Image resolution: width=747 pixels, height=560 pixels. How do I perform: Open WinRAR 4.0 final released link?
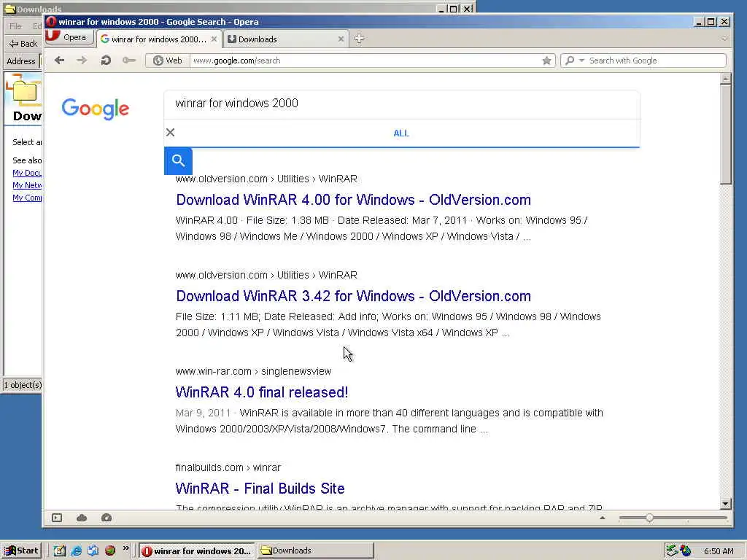(262, 392)
